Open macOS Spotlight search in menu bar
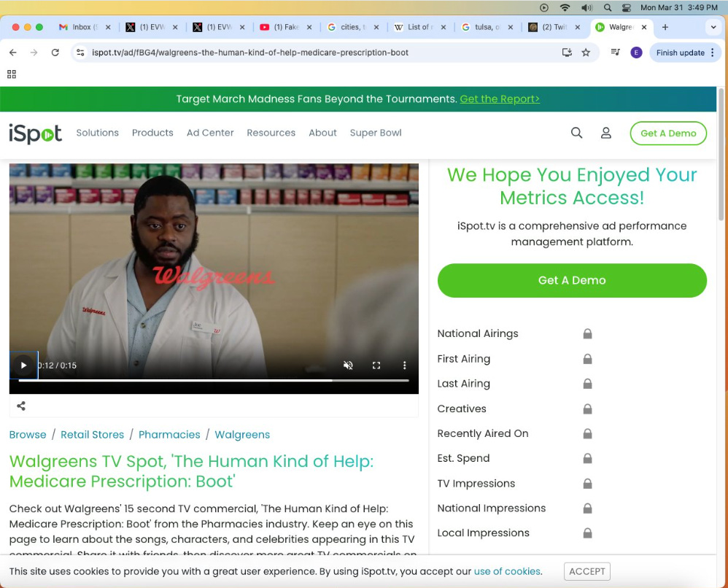Viewport: 728px width, 588px height. [x=608, y=7]
